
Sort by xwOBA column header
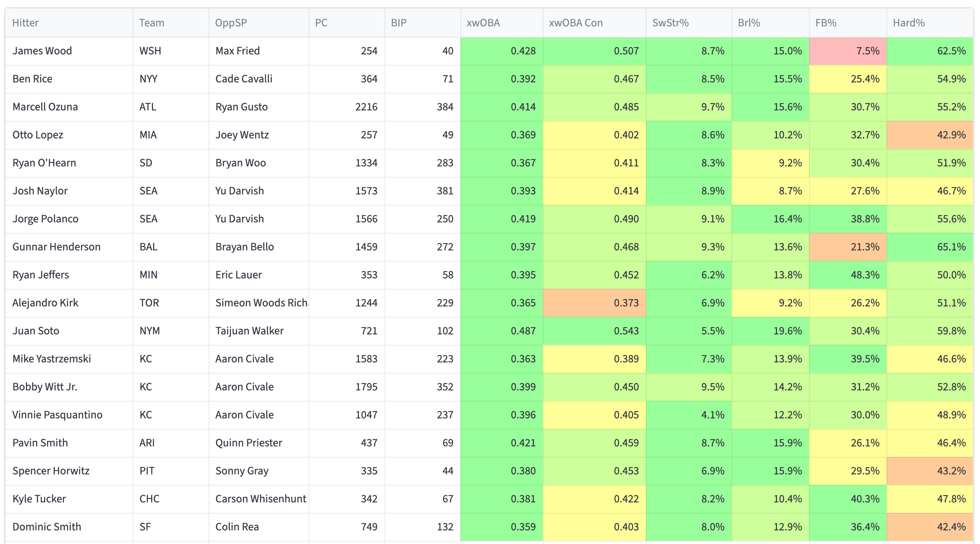click(483, 23)
